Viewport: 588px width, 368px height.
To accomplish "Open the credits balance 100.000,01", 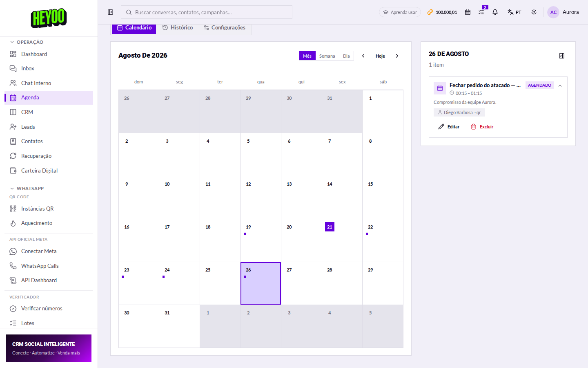I will (x=442, y=12).
